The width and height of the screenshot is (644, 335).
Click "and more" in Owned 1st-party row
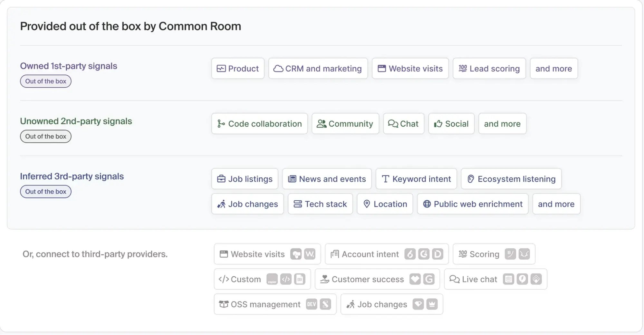[553, 69]
